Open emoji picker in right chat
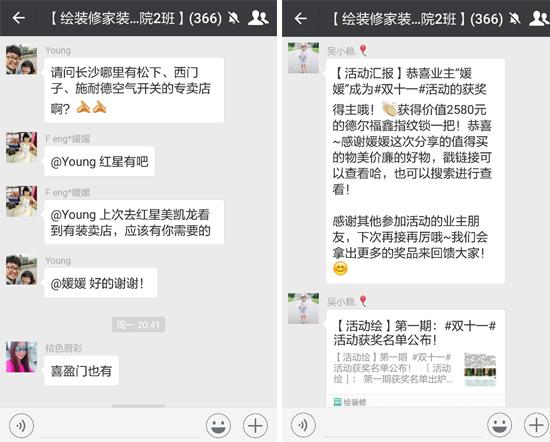This screenshot has width=550, height=442. [x=500, y=426]
